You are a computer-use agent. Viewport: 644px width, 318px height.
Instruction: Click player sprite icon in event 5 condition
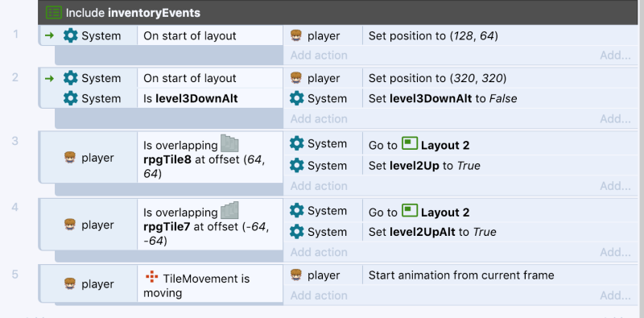point(70,284)
